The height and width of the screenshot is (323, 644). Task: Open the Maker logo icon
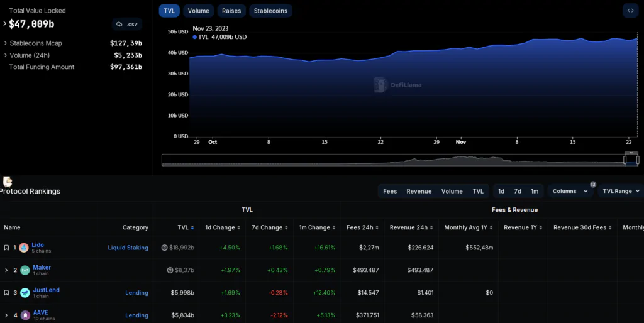pyautogui.click(x=25, y=270)
